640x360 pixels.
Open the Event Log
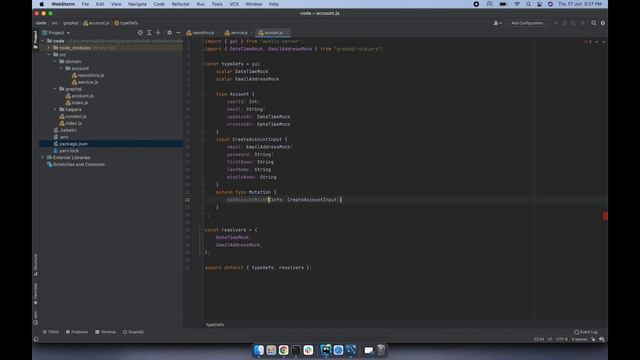586,332
